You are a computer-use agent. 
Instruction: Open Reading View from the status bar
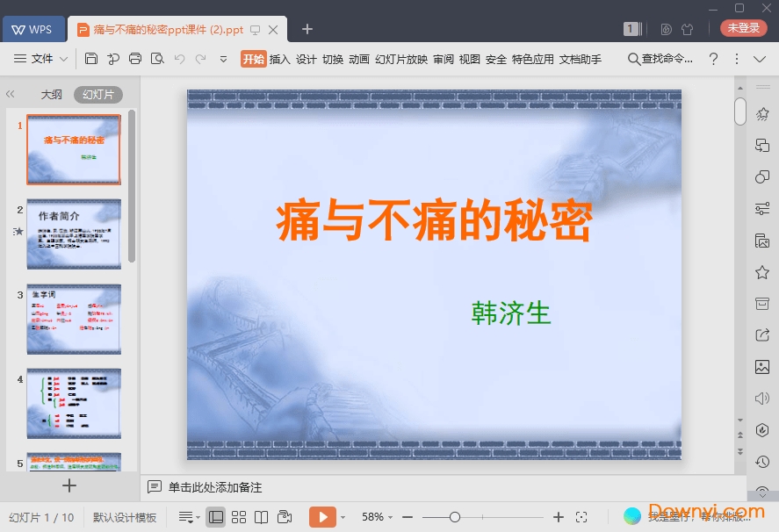pyautogui.click(x=261, y=516)
